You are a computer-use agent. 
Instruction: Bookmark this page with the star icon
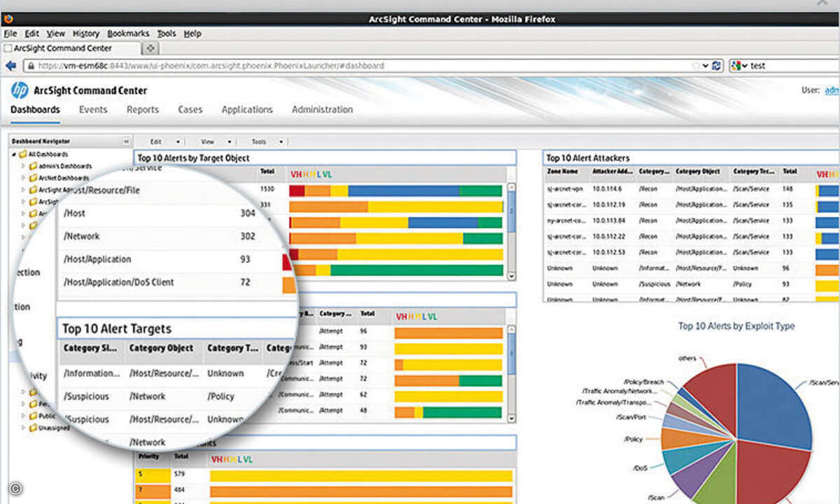point(696,65)
